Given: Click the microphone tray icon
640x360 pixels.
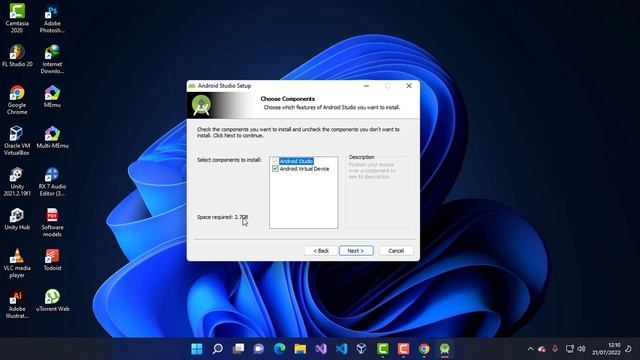Looking at the screenshot, I should pos(555,349).
